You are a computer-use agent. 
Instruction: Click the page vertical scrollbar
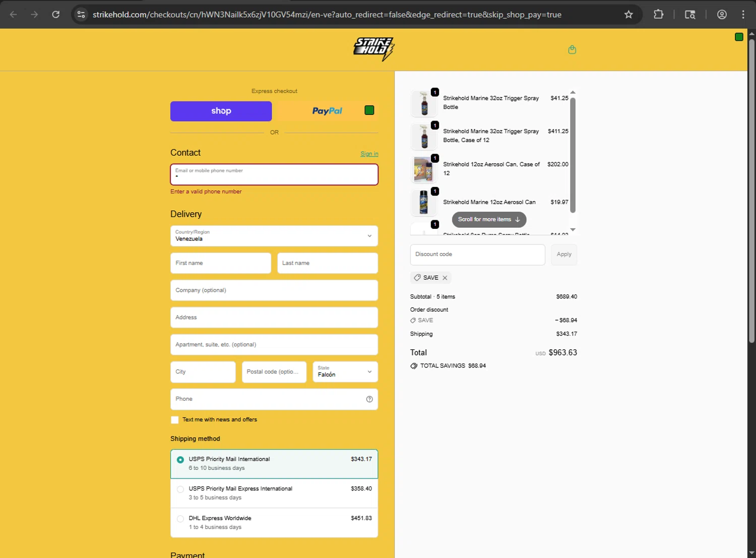pos(751,192)
